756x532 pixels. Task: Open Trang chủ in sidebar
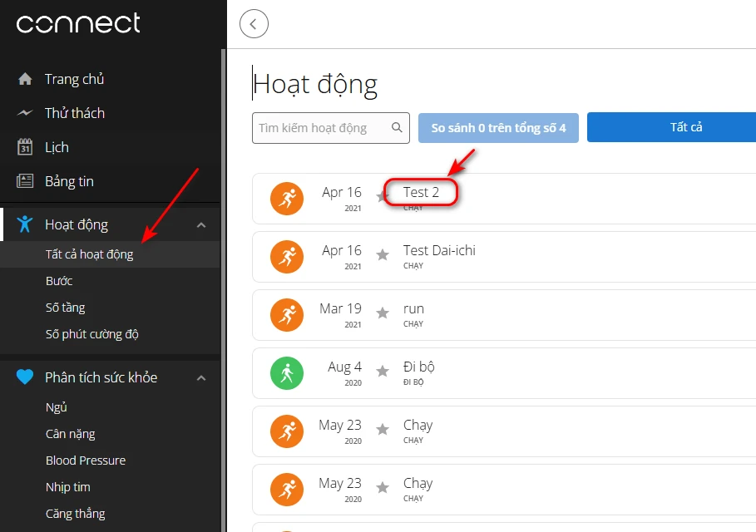pos(74,79)
